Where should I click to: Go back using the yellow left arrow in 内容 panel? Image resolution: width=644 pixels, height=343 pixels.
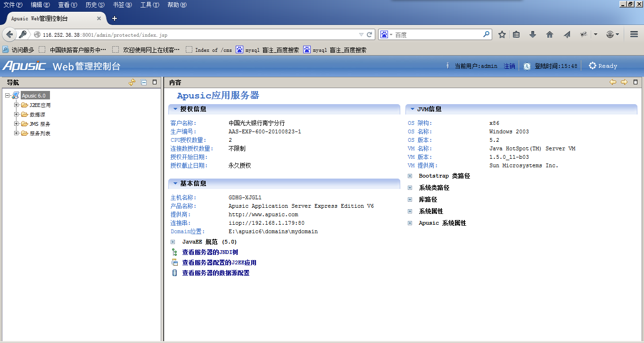(x=613, y=82)
